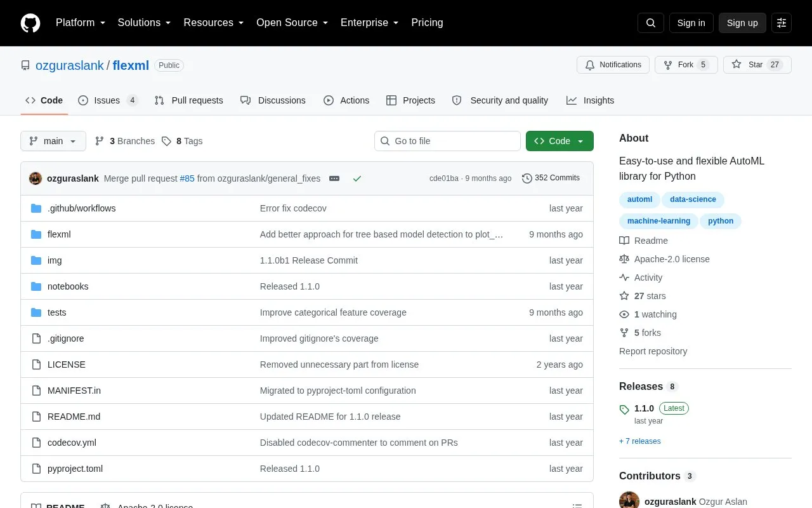Viewport: 812px width, 508px height.
Task: Open the pyproject.toml file
Action: (75, 469)
